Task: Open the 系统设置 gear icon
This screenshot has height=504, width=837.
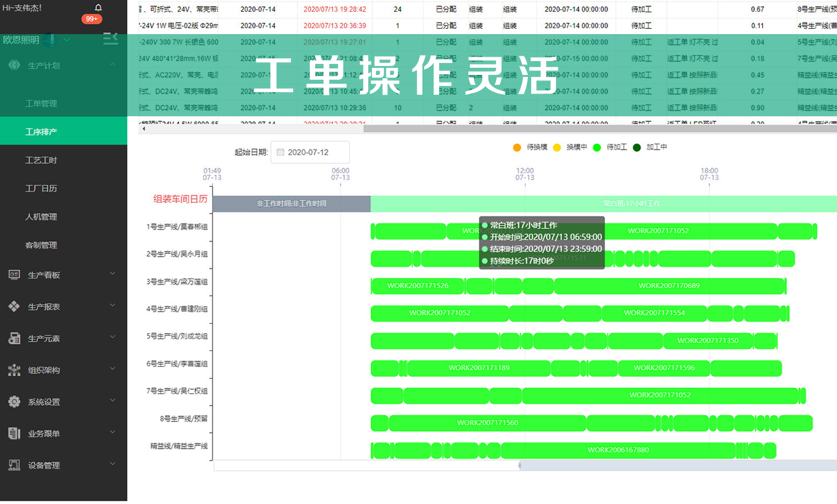Action: 14,400
